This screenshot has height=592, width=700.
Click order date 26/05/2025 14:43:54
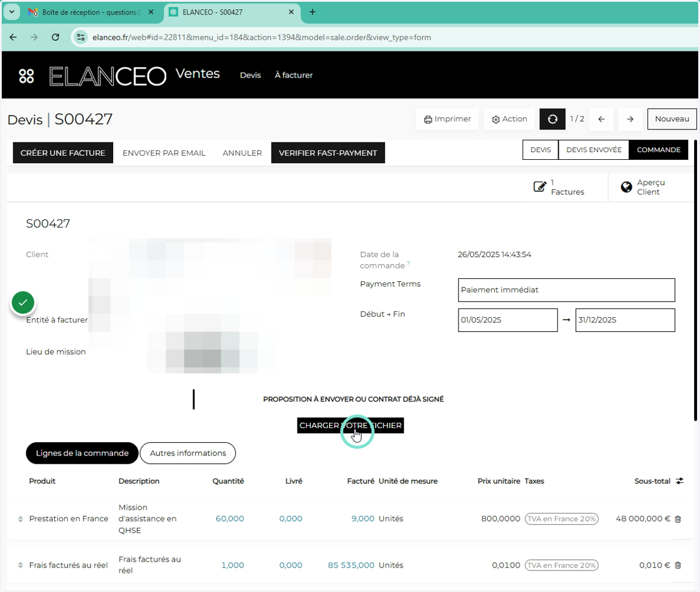(495, 255)
